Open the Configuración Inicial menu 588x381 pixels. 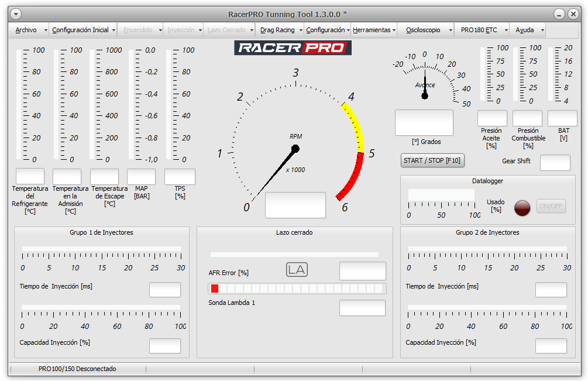pos(80,30)
